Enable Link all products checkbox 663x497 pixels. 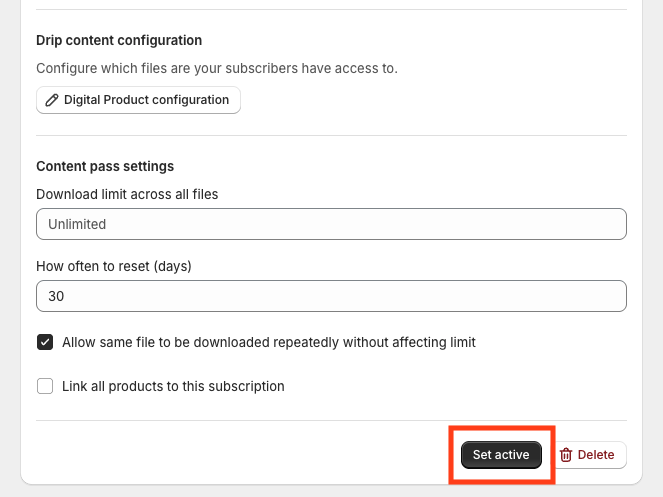45,386
